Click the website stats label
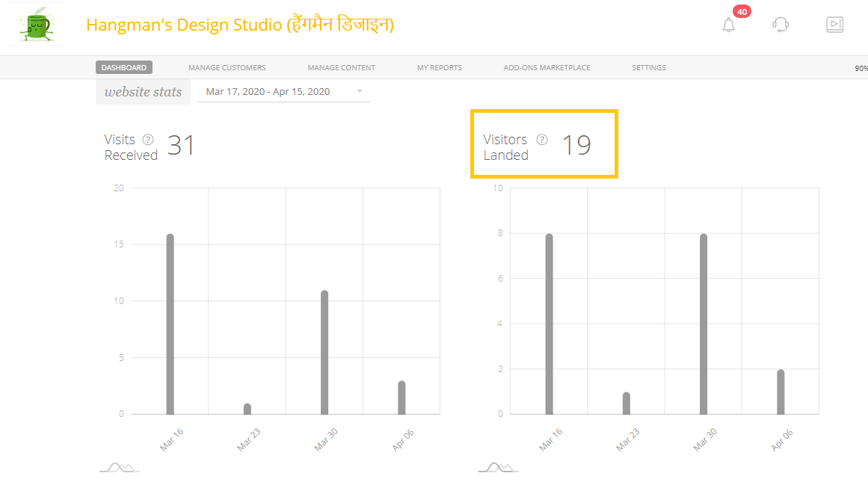 [x=143, y=92]
